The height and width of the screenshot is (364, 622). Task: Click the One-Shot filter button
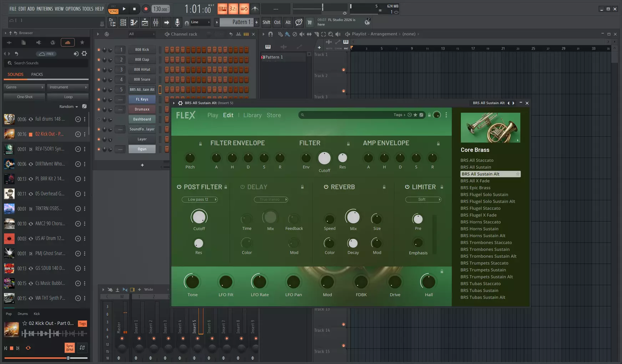click(25, 97)
